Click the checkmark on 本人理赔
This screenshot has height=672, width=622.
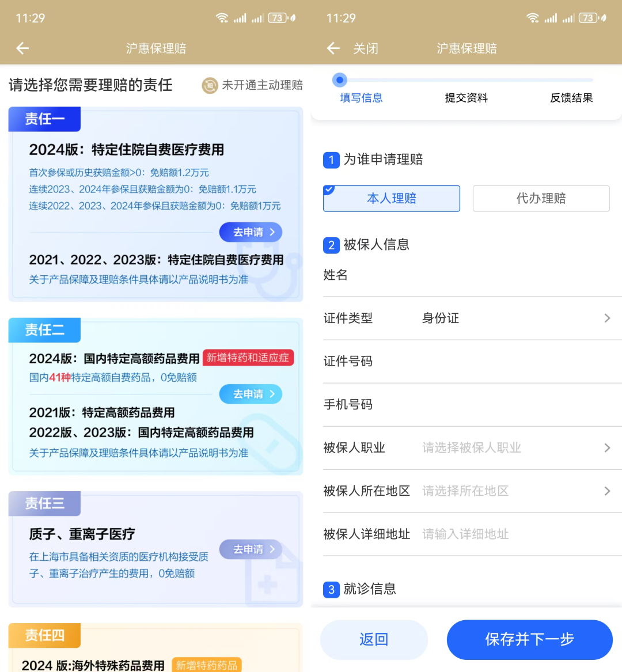(x=329, y=189)
